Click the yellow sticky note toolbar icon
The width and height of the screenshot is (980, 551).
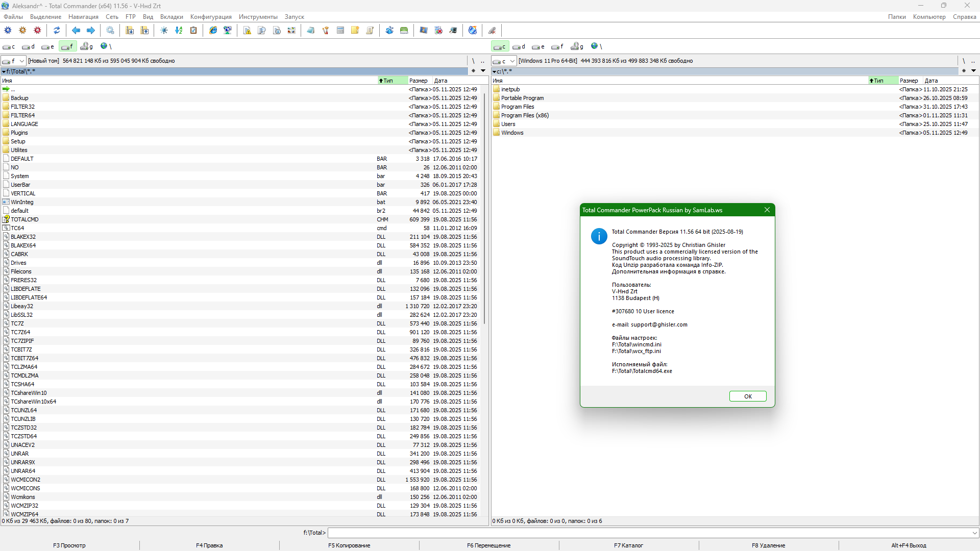pyautogui.click(x=355, y=31)
